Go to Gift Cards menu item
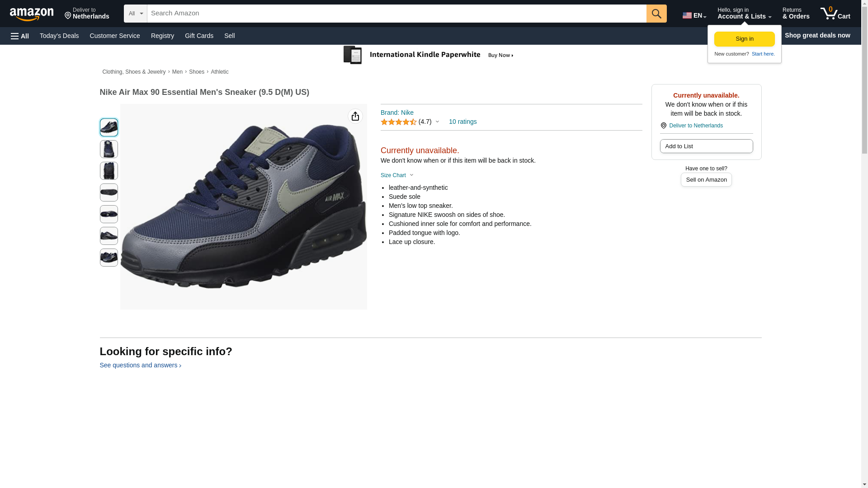The image size is (868, 488). [x=199, y=36]
